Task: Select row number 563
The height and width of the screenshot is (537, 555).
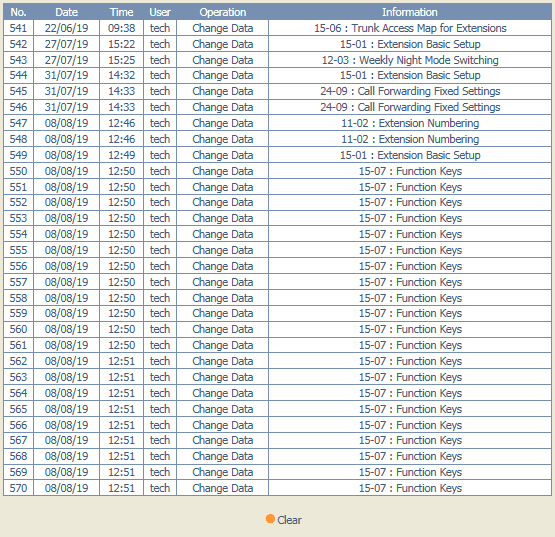Action: coord(18,377)
